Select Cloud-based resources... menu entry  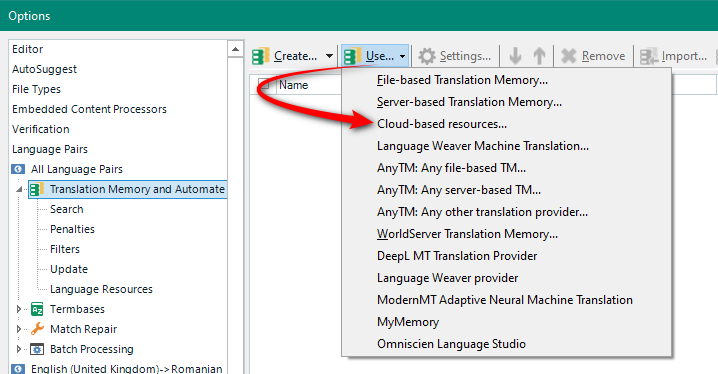coord(442,124)
